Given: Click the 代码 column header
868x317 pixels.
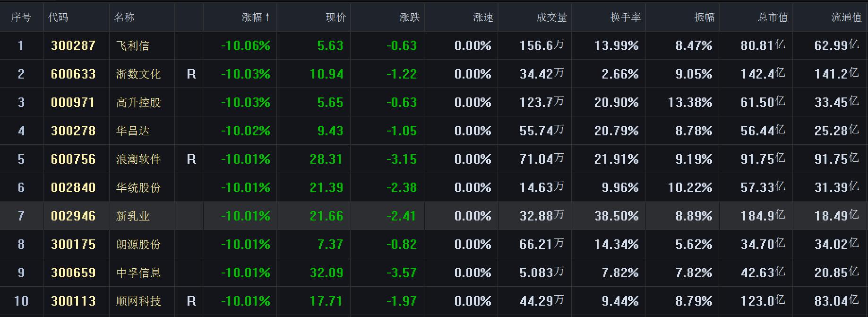Looking at the screenshot, I should [x=58, y=18].
